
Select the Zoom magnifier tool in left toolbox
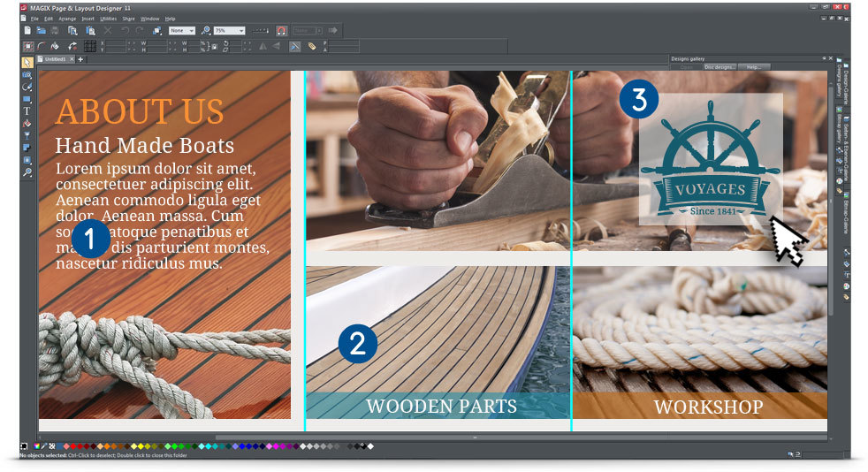(x=27, y=172)
